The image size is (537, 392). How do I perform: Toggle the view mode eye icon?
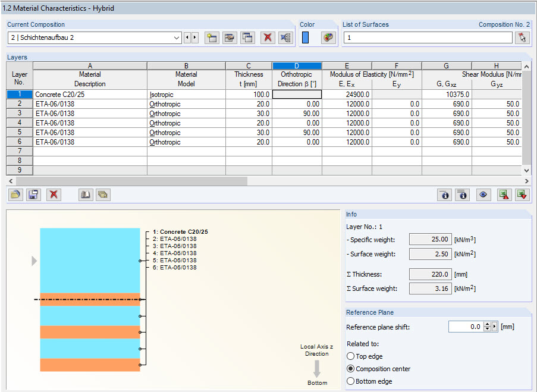pyautogui.click(x=483, y=195)
